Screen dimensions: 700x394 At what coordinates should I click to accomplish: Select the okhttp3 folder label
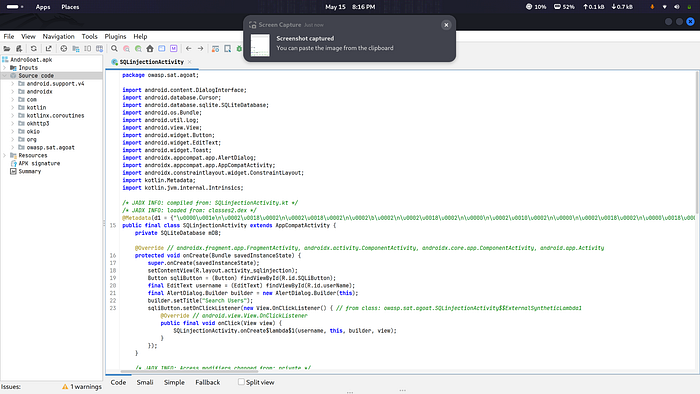click(x=38, y=124)
